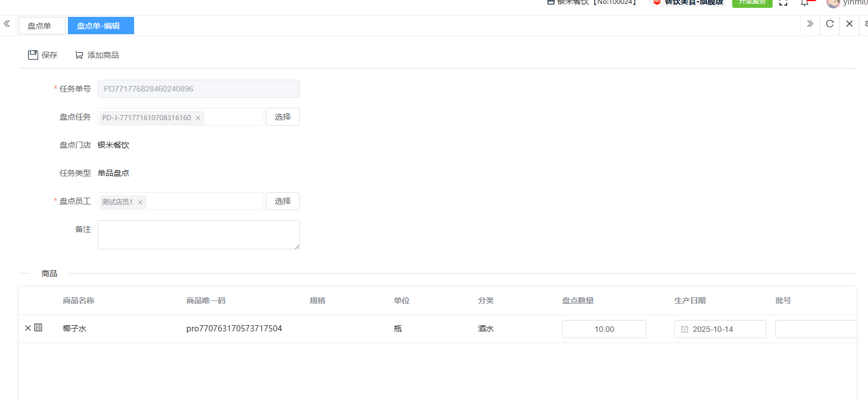Open the 生产日期 date picker 2025-10-14
This screenshot has width=868, height=401.
click(x=720, y=329)
